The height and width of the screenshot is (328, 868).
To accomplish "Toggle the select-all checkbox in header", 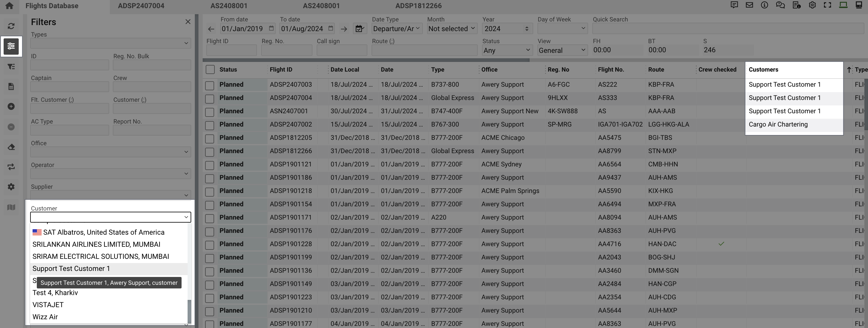I will (210, 69).
